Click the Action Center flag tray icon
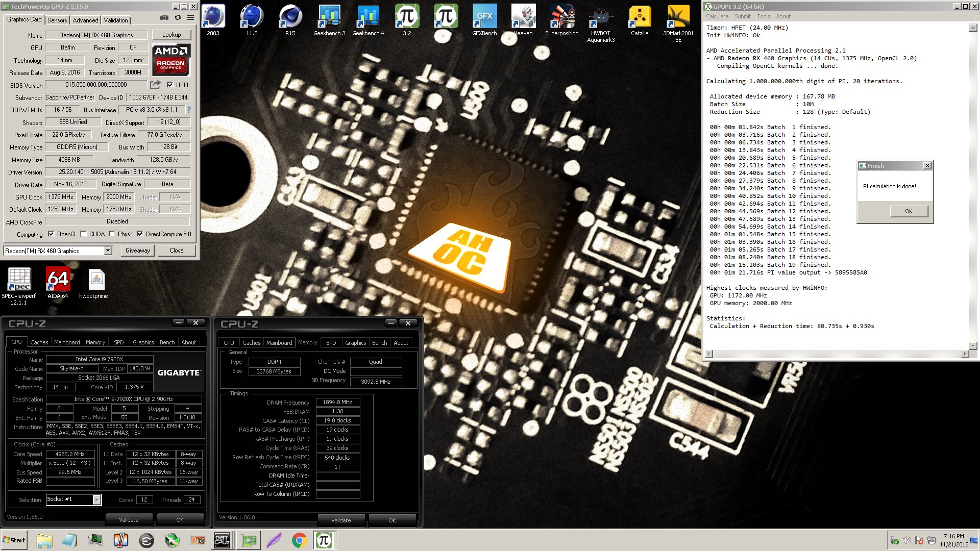 click(x=919, y=541)
